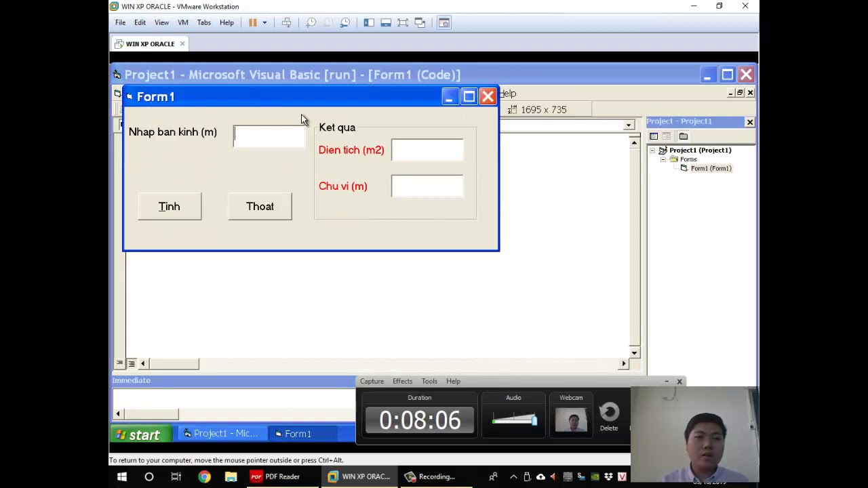Click the Webcam preview thumbnail in recorder
The width and height of the screenshot is (868, 488).
[571, 420]
